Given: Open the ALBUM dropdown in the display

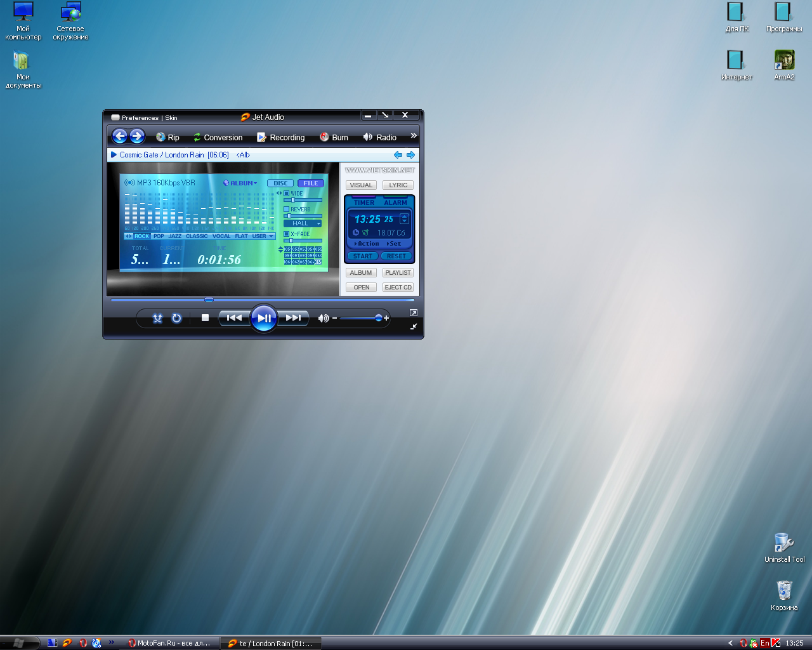Looking at the screenshot, I should tap(240, 183).
